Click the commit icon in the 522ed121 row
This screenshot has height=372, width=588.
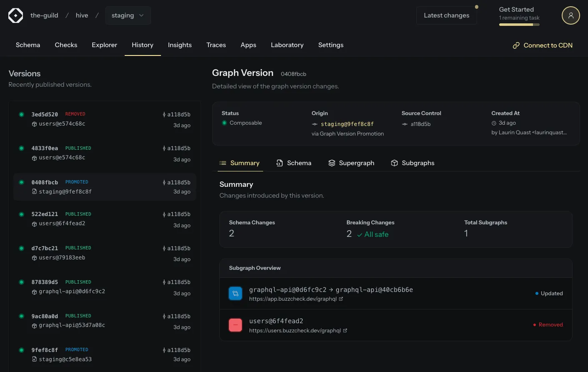[164, 214]
